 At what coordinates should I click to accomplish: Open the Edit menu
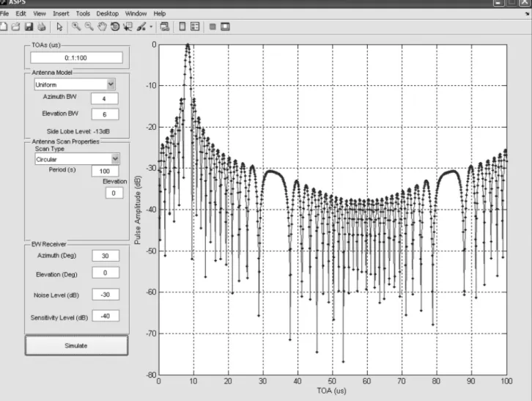pos(21,14)
